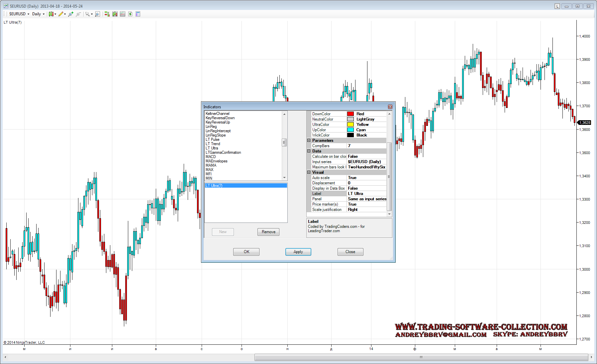Click the Remove button

(268, 232)
